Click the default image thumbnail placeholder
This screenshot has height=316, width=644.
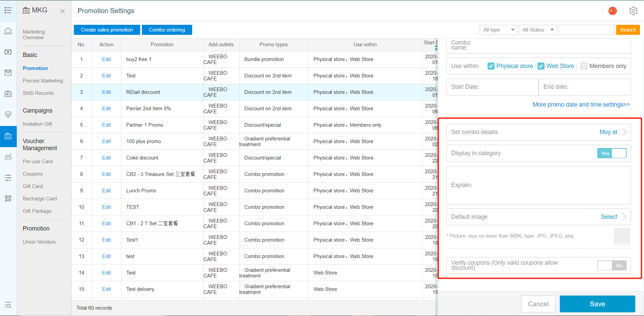point(622,236)
